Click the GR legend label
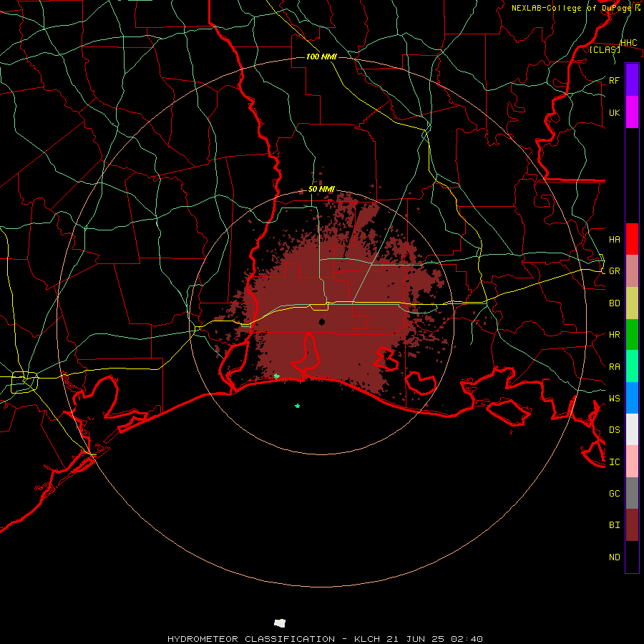Screen dimensions: 644x644 pyautogui.click(x=614, y=271)
